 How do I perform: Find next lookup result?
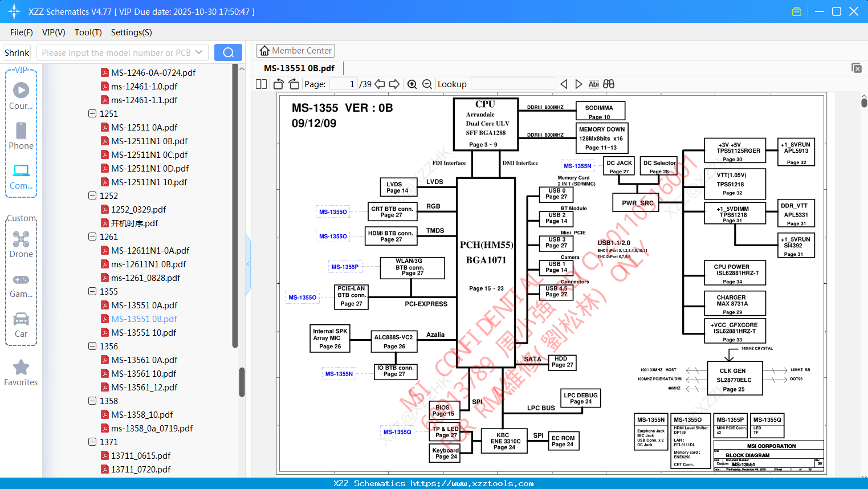coord(578,84)
